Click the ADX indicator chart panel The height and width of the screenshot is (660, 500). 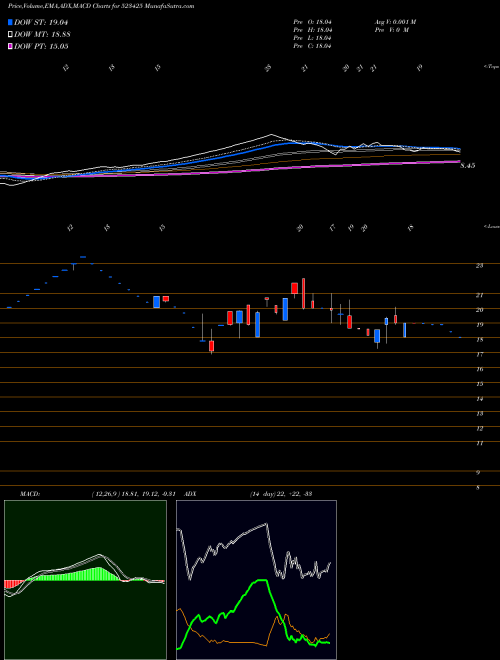point(256,580)
